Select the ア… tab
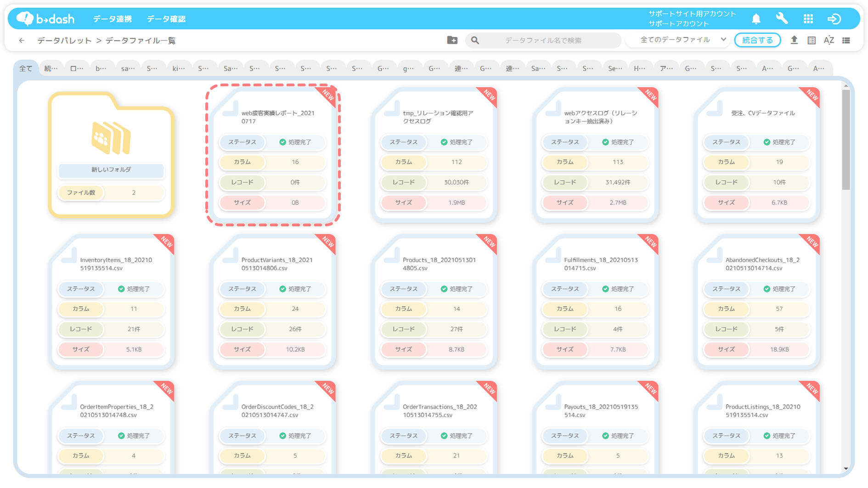868x488 pixels. tap(666, 68)
